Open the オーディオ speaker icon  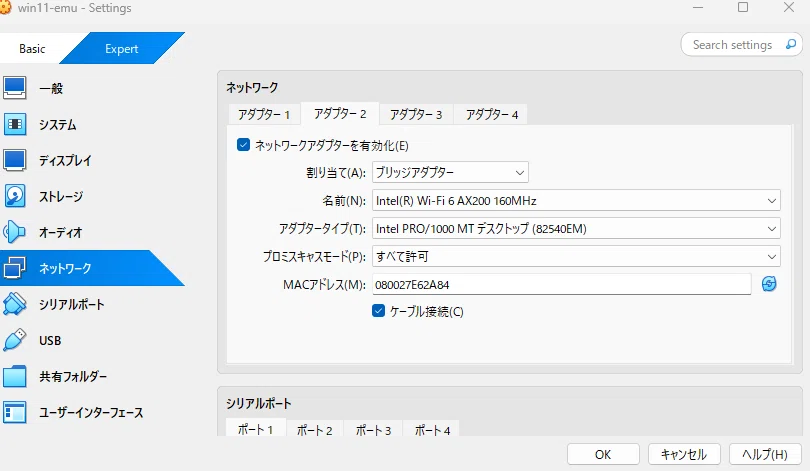point(14,232)
